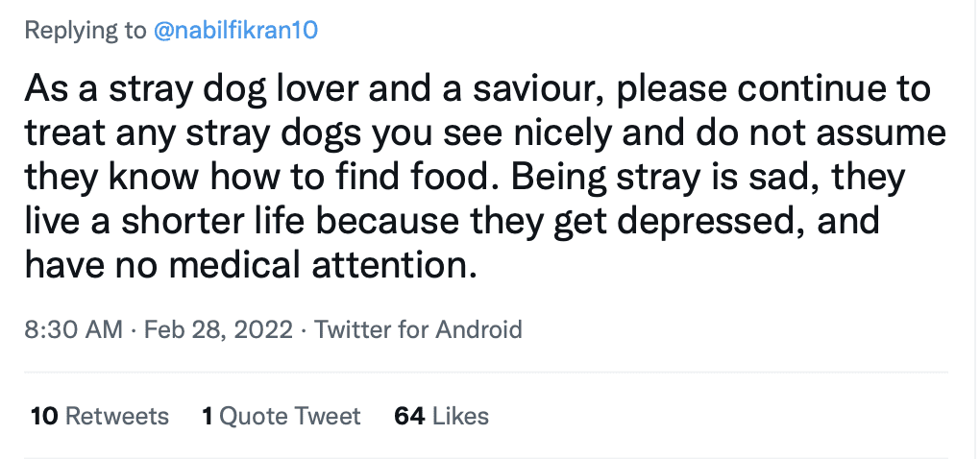Click the bold number 10 before Retweets
980x459 pixels.
[x=44, y=416]
